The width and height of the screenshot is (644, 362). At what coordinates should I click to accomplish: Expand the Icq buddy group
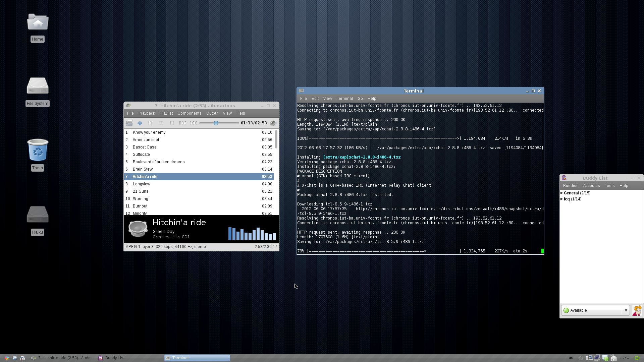(x=562, y=199)
